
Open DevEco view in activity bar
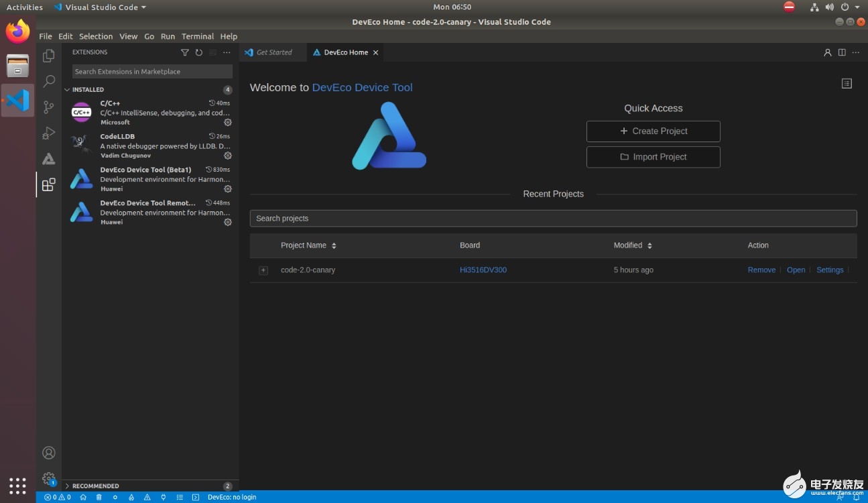[48, 159]
